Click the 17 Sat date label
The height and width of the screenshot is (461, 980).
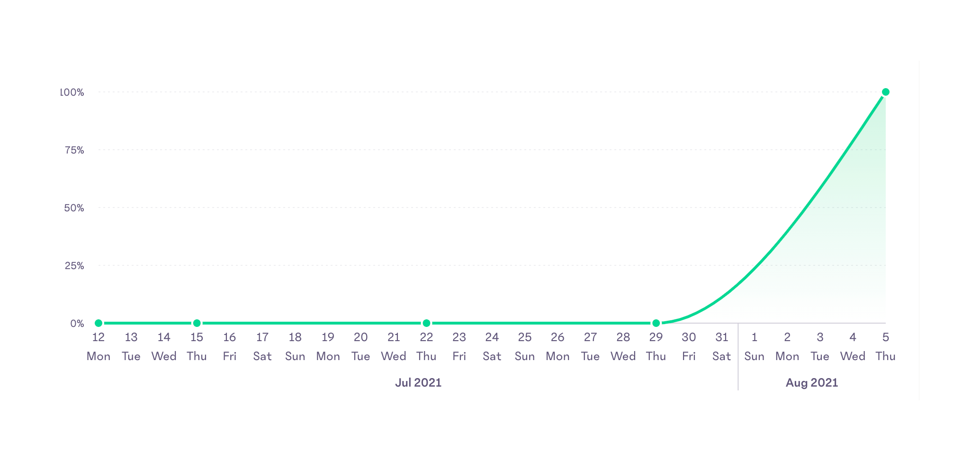coord(262,346)
